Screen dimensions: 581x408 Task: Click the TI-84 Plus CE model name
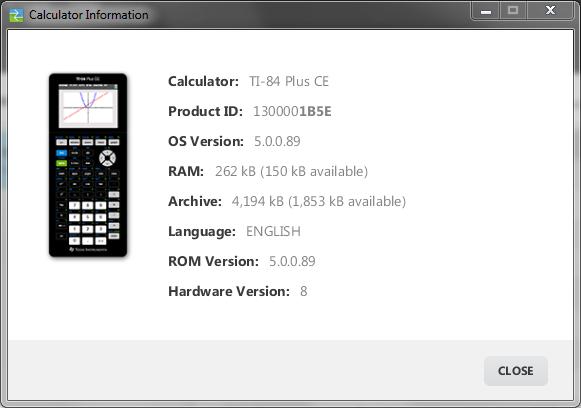(289, 81)
